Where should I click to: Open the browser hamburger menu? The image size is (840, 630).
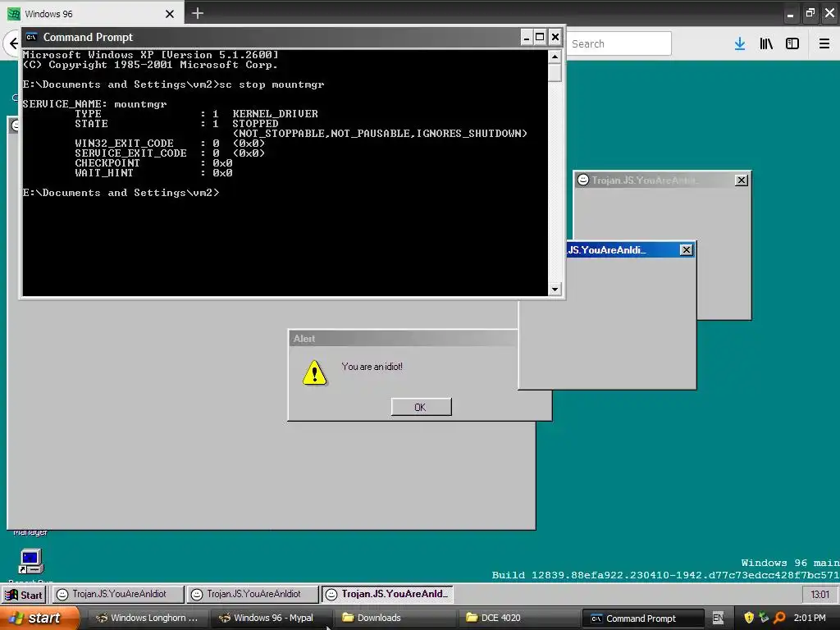tap(824, 44)
